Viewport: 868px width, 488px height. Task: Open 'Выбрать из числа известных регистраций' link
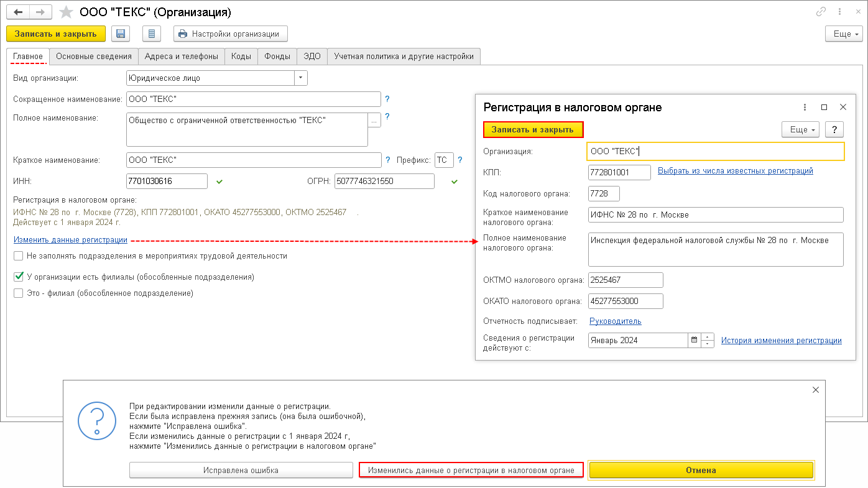click(x=736, y=170)
